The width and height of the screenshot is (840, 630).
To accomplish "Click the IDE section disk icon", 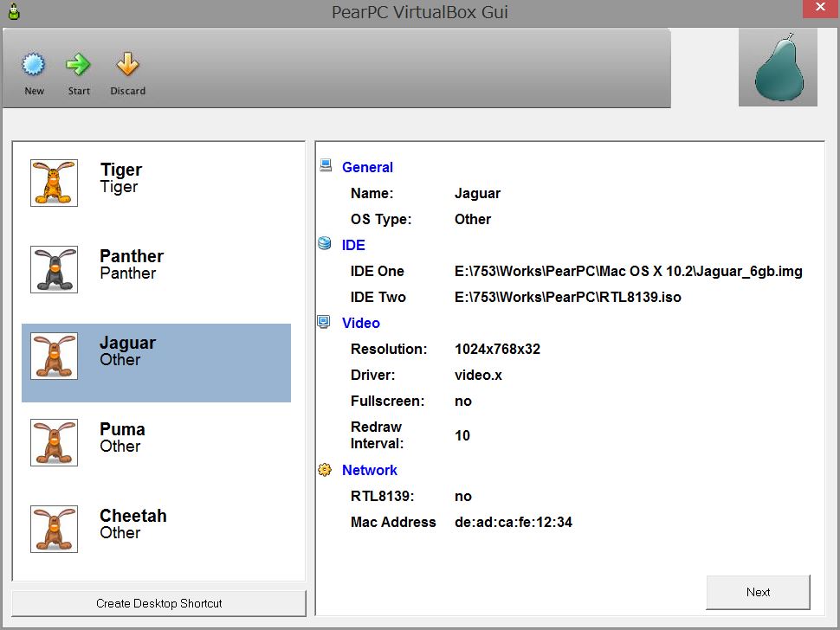I will click(325, 243).
